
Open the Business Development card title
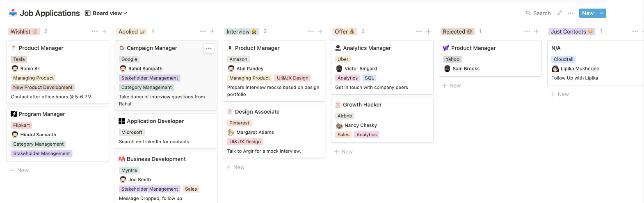(156, 159)
